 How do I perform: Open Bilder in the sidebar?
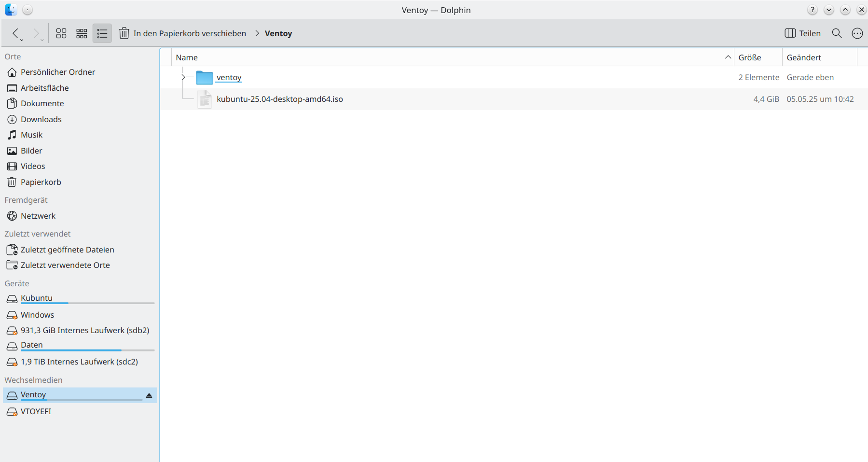80,151
